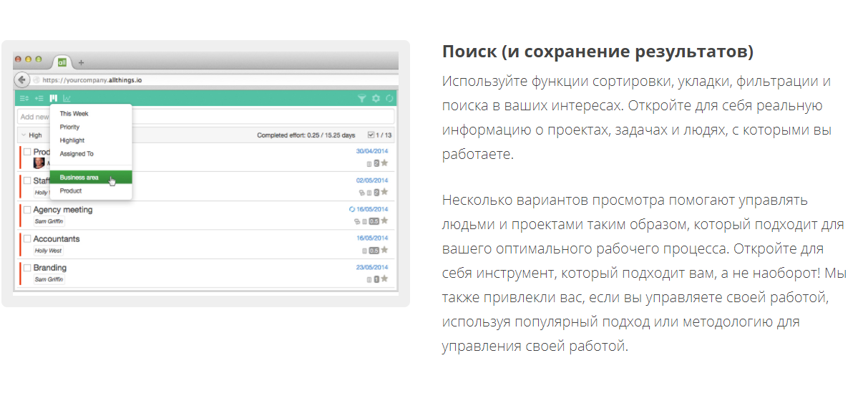
Task: Check the Accountants task checkbox
Action: [27, 238]
